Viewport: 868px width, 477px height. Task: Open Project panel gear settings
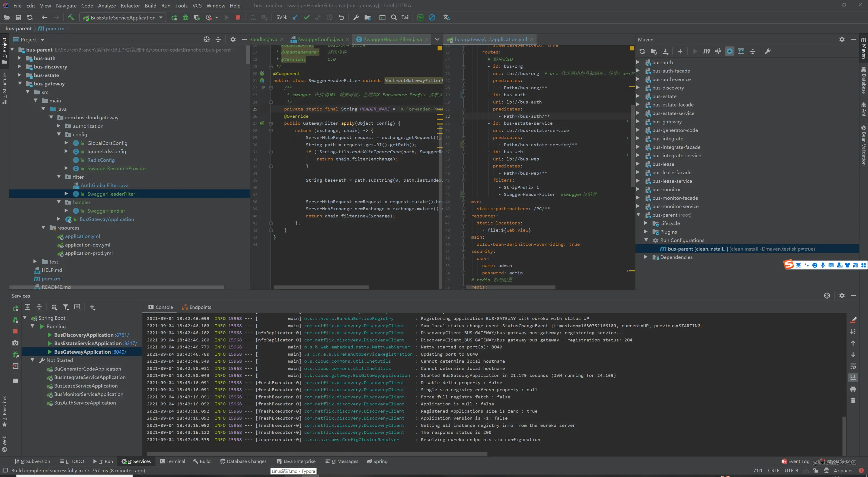[233, 39]
